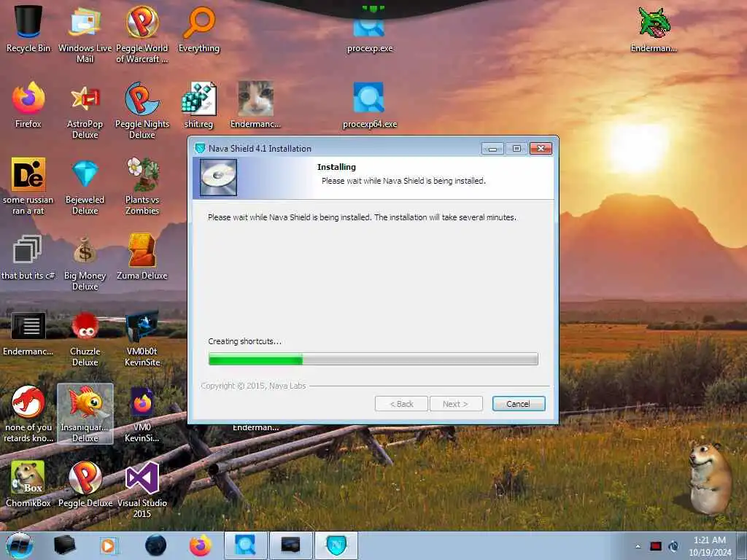Switch to Nava Shield taskbar button
The image size is (747, 560).
pos(336,545)
